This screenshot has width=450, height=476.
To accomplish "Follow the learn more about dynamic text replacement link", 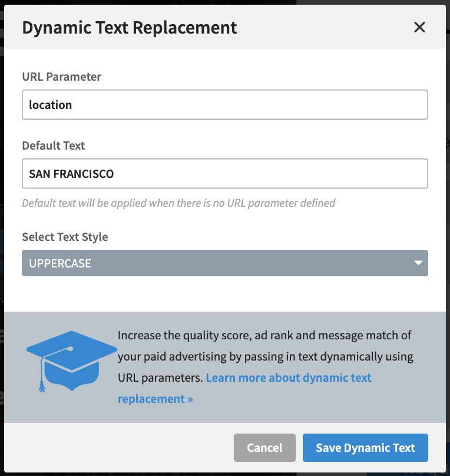I will tap(288, 378).
